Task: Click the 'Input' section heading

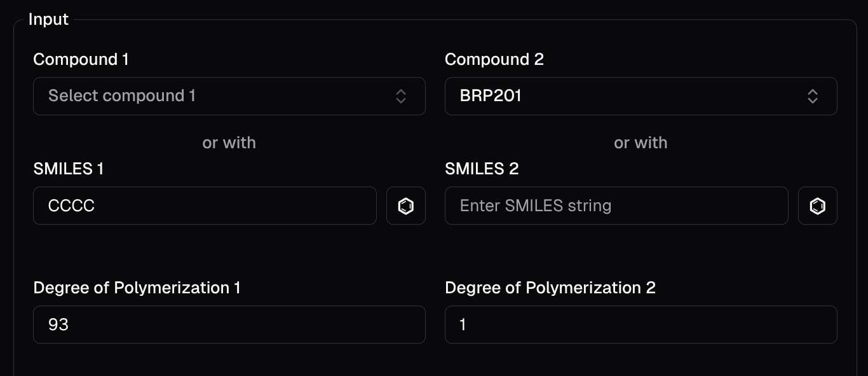Action: [48, 20]
